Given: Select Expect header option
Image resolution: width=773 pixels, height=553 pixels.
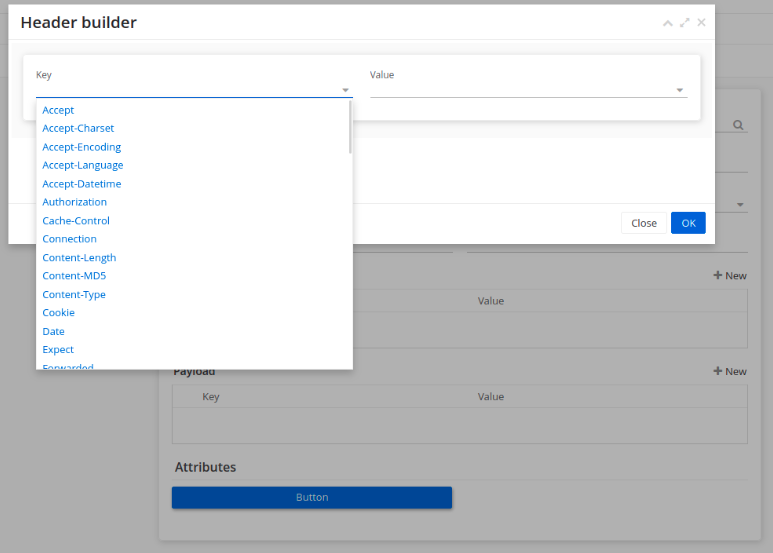Looking at the screenshot, I should point(58,350).
